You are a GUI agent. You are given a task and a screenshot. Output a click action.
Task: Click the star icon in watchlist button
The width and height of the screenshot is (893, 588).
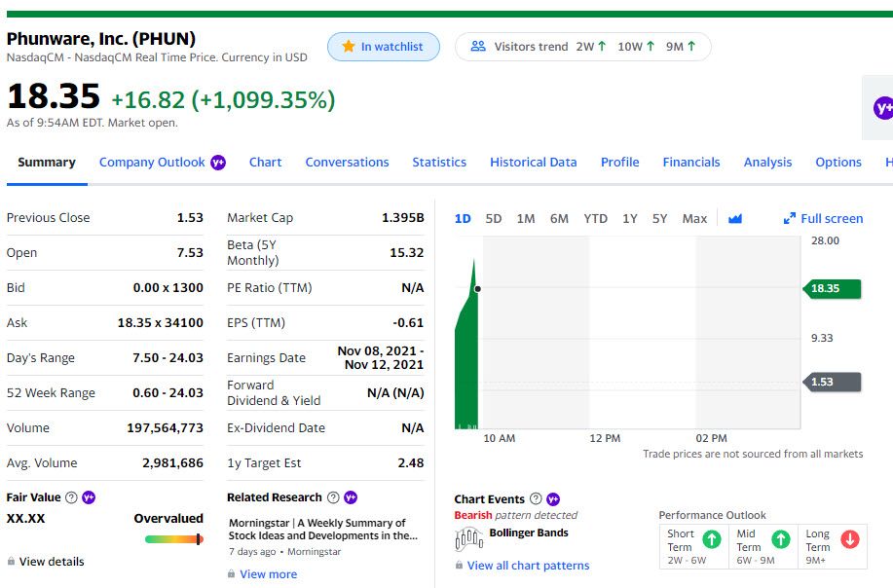349,46
